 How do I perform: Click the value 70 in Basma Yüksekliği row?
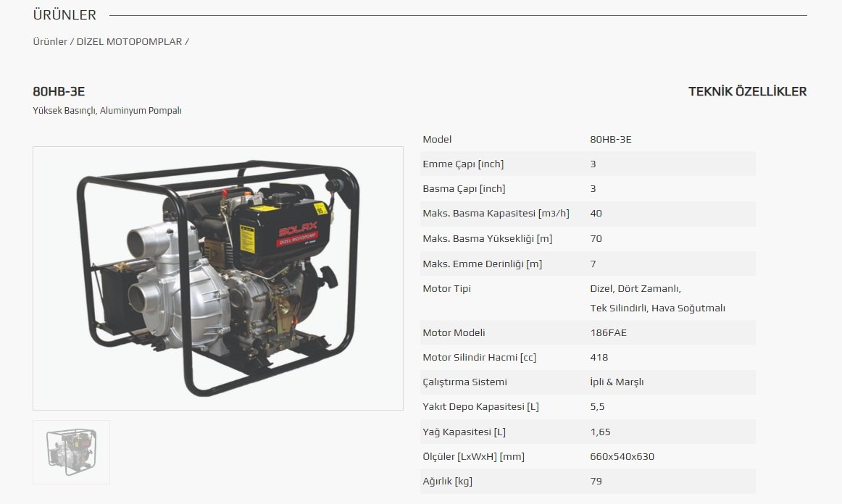pyautogui.click(x=596, y=238)
